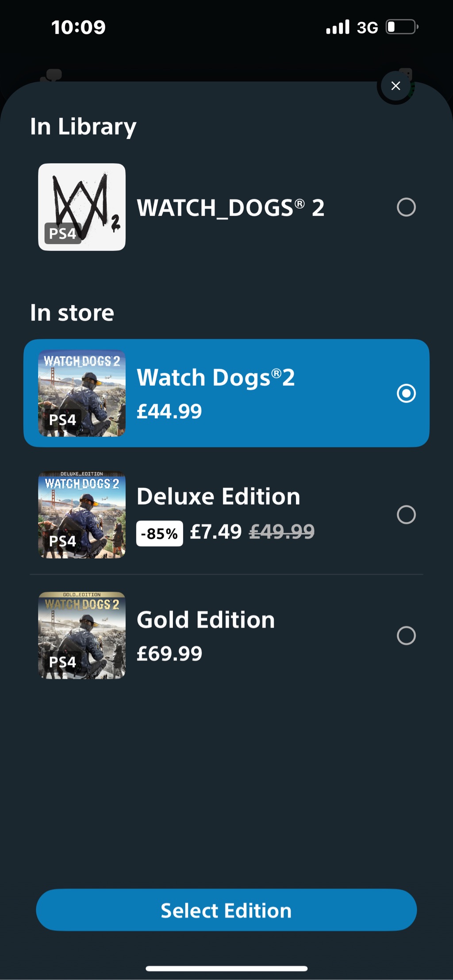Viewport: 453px width, 980px height.
Task: Select the Deluxe Edition radio button
Action: pos(406,514)
